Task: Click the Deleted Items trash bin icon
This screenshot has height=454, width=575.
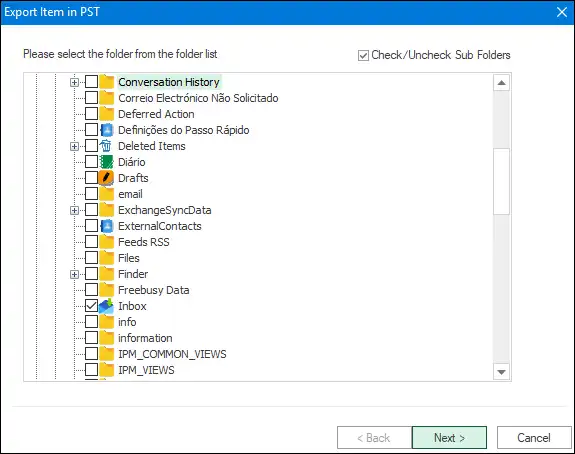Action: (x=106, y=146)
